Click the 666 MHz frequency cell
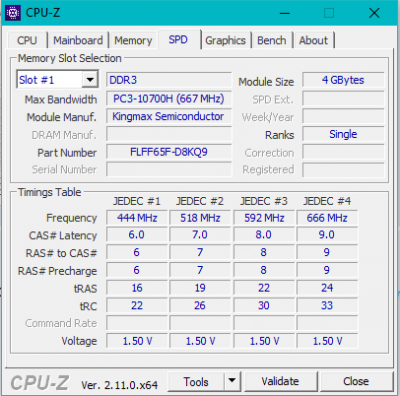 (327, 218)
